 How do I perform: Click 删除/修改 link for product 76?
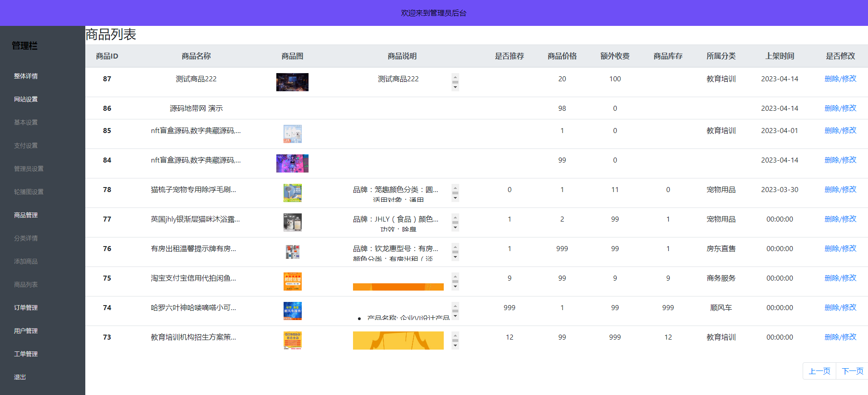point(840,249)
